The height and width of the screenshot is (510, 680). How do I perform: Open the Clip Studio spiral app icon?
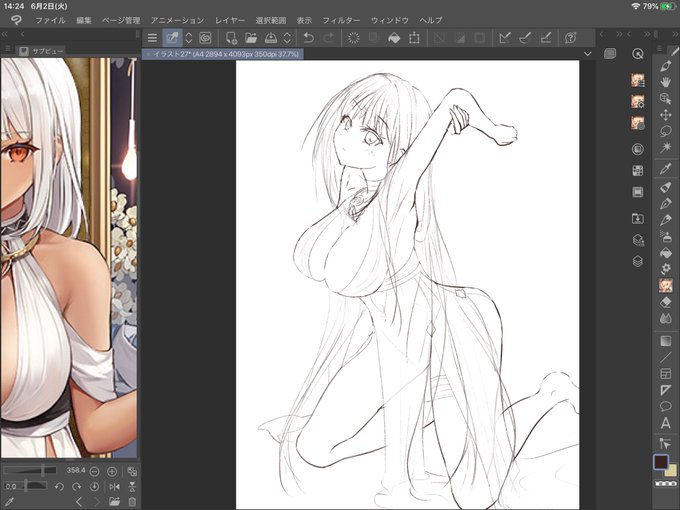pyautogui.click(x=205, y=38)
